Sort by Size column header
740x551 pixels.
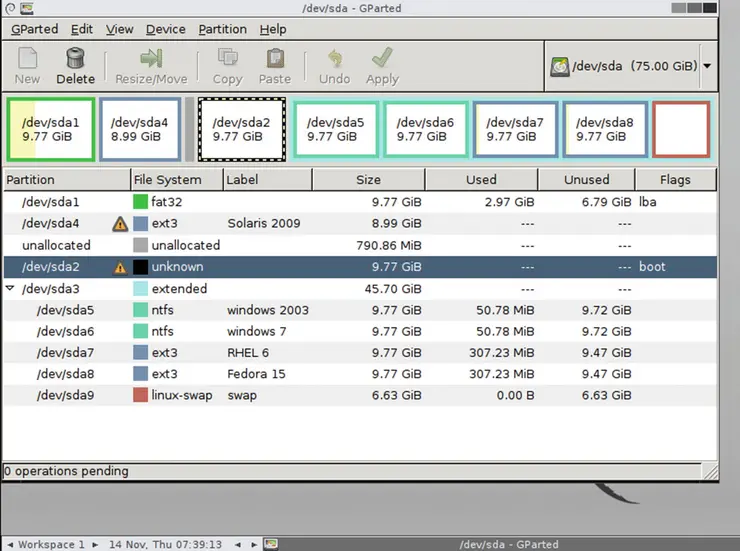pyautogui.click(x=367, y=180)
